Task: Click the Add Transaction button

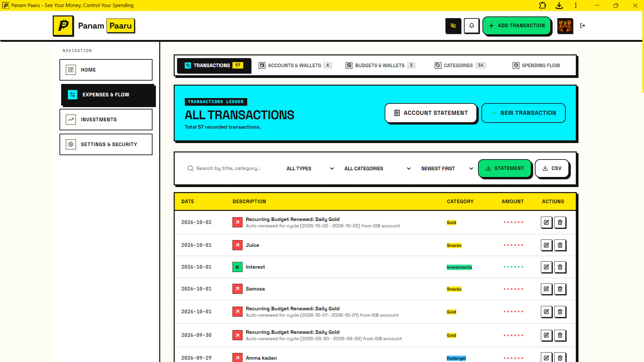Action: pos(516,26)
